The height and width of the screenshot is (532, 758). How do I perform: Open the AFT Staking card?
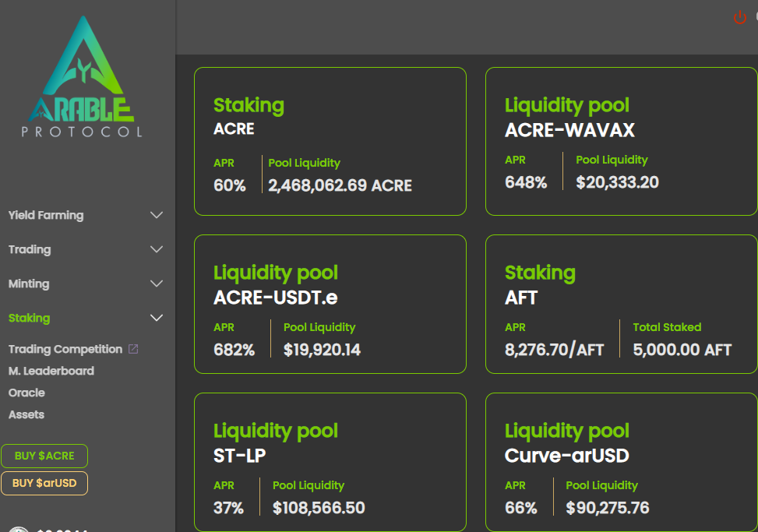tap(621, 304)
